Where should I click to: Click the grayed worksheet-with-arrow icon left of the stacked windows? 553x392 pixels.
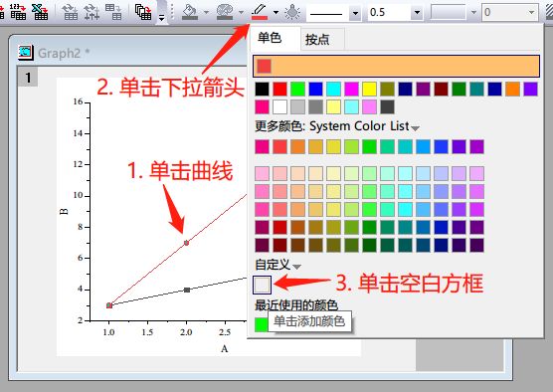point(113,11)
